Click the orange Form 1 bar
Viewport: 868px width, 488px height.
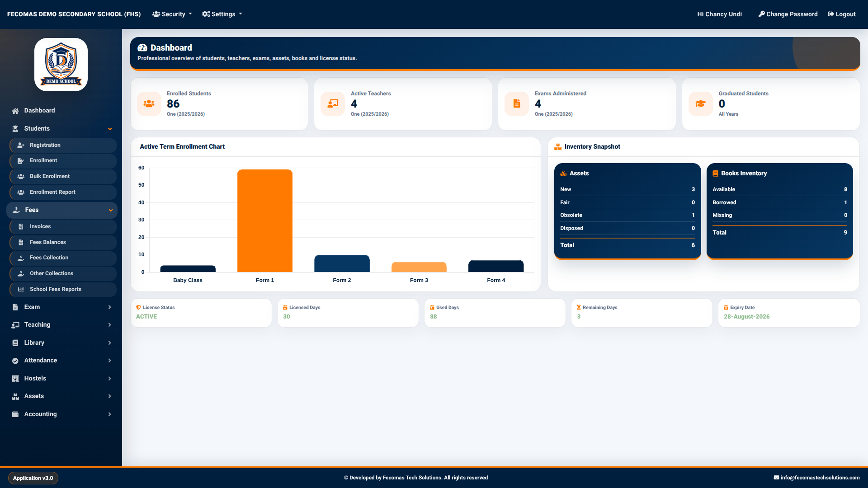pos(265,221)
